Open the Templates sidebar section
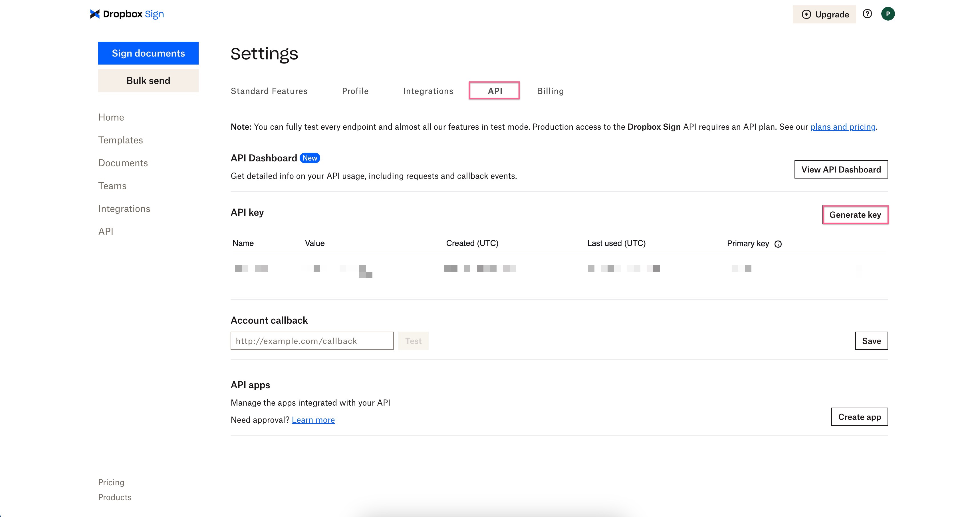The height and width of the screenshot is (517, 980). 120,140
